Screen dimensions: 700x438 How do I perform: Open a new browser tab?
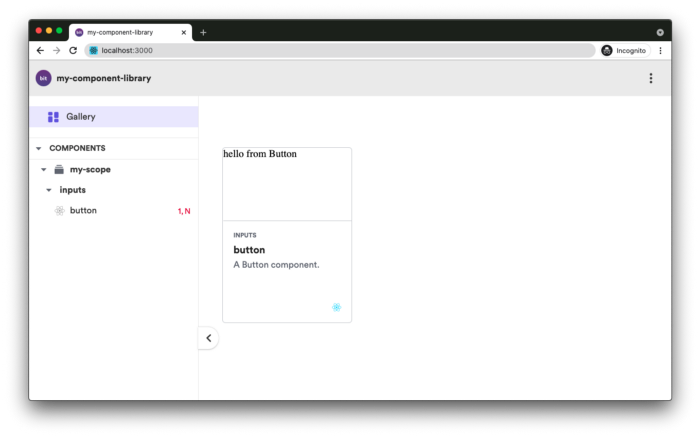(x=203, y=32)
